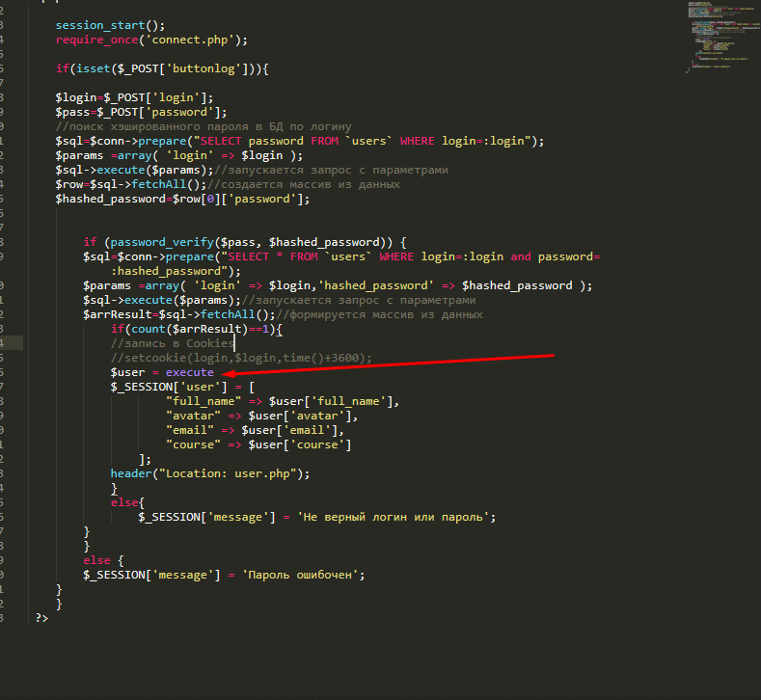Image resolution: width=761 pixels, height=700 pixels.
Task: Click the "avatar" => $user['avatar'] entry
Action: [x=261, y=416]
